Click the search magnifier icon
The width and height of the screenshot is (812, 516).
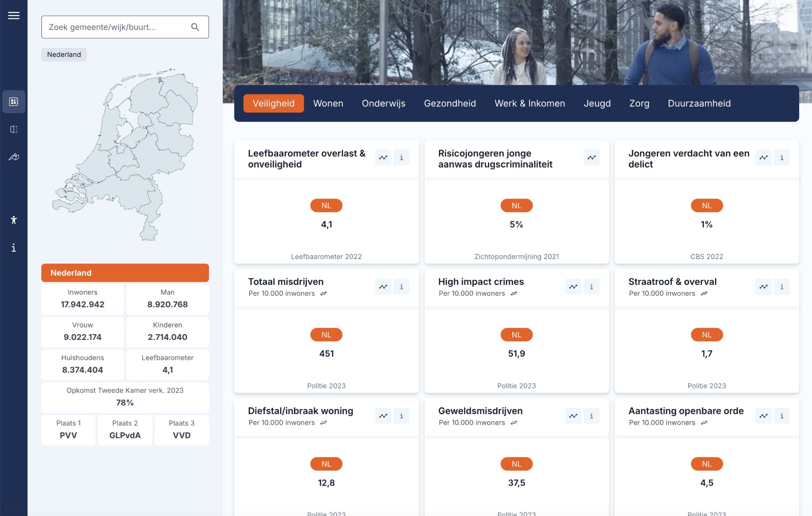(195, 27)
